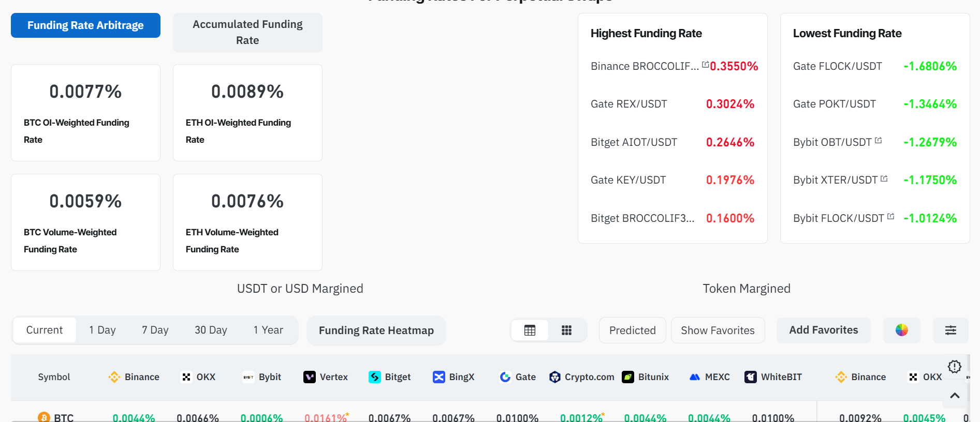Screen dimensions: 980x422
Task: Click Binance logo in Token Margined columns
Action: (x=841, y=377)
